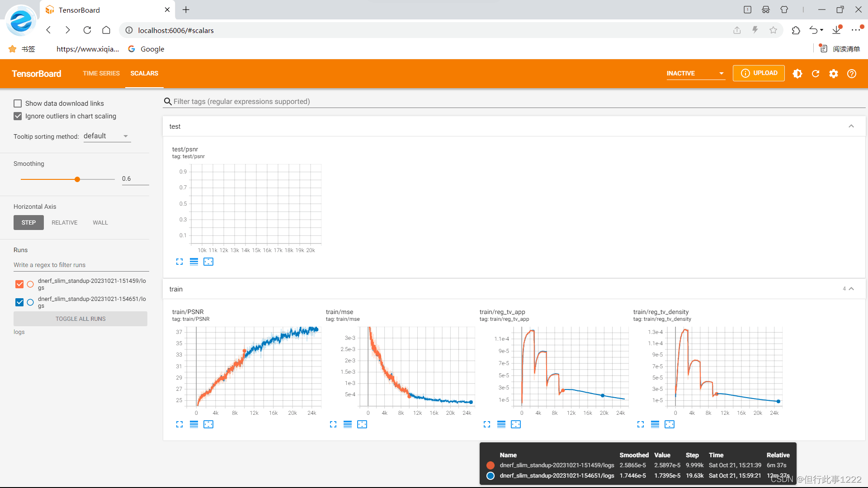Switch to the TIME SERIES tab
Screen dimensions: 868x488
point(101,73)
